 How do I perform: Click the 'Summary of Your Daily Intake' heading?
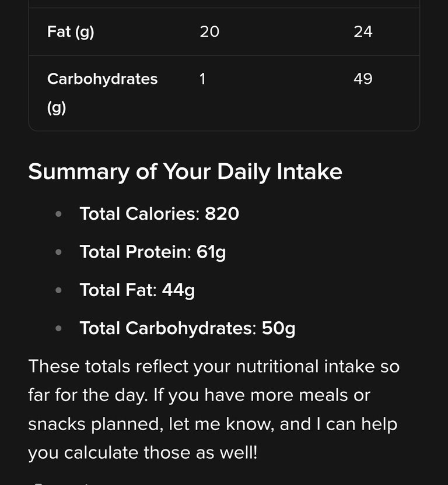point(185,171)
